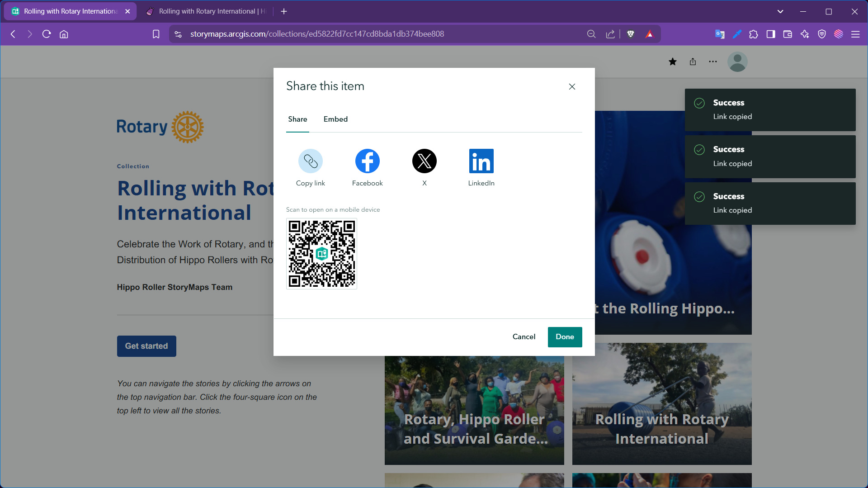Open a new browser tab
Screen dimensions: 868x488
(x=284, y=11)
